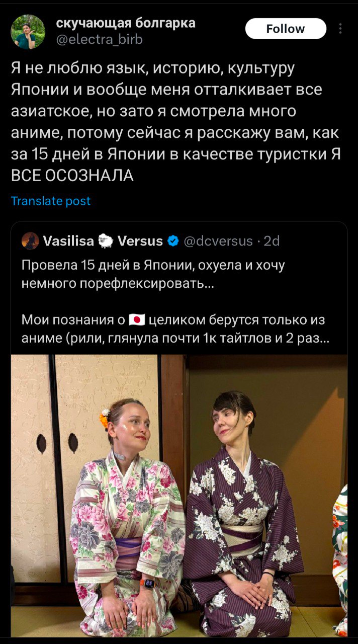Image resolution: width=358 pixels, height=644 pixels.
Task: Open the скучающая болгарка display name
Action: [126, 23]
